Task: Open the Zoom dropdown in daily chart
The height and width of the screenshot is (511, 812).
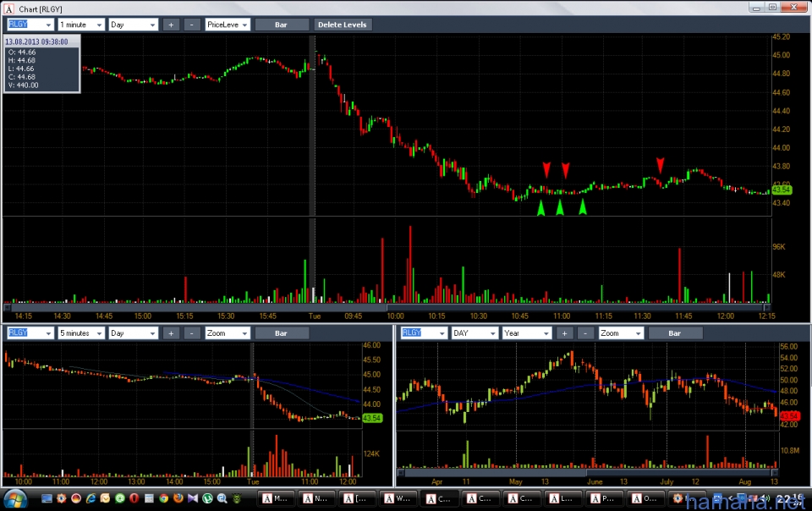Action: [638, 333]
